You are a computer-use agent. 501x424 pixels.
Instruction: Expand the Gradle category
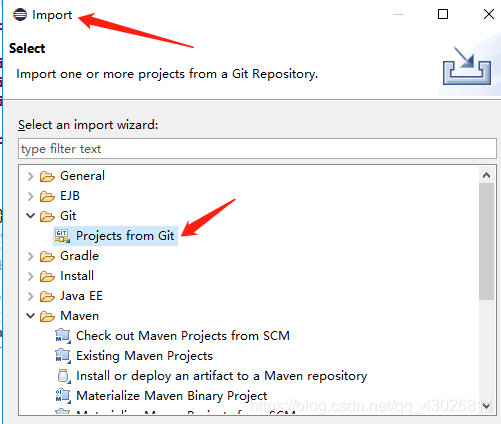[x=30, y=256]
